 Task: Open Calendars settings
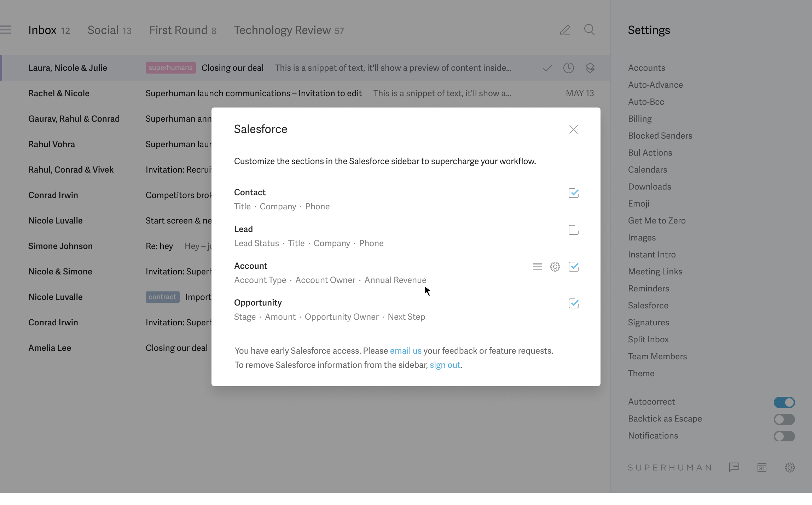(648, 170)
